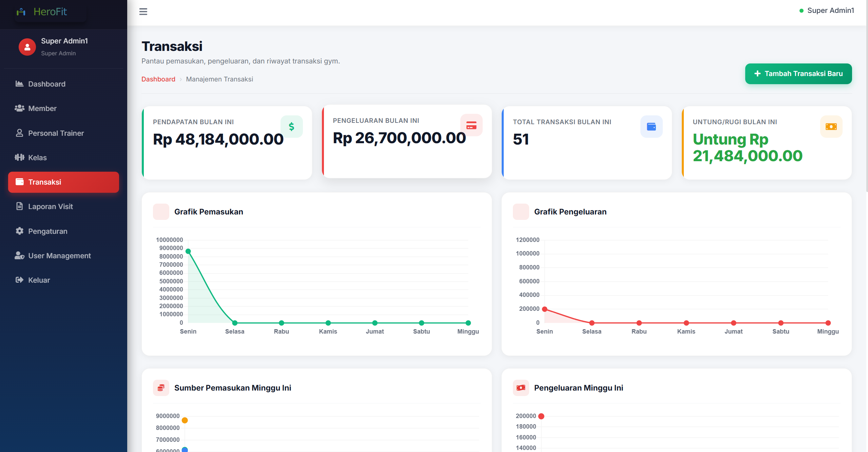The image size is (868, 452).
Task: Click the Senin data point on Grafik Pengeluaran
Action: pyautogui.click(x=544, y=309)
